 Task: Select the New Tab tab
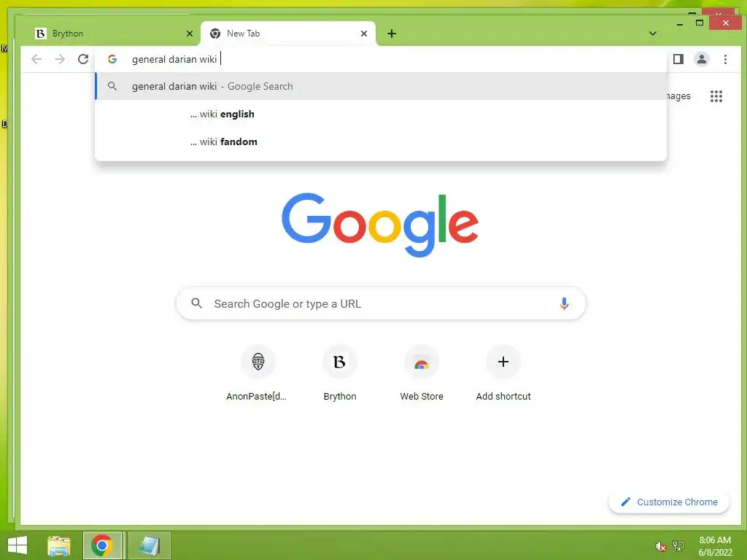pos(288,34)
